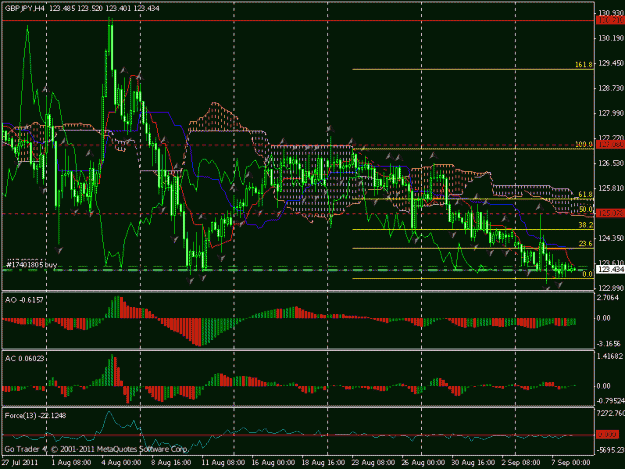This screenshot has height=469, width=625.
Task: Click the 125.810 price axis value
Action: 610,188
